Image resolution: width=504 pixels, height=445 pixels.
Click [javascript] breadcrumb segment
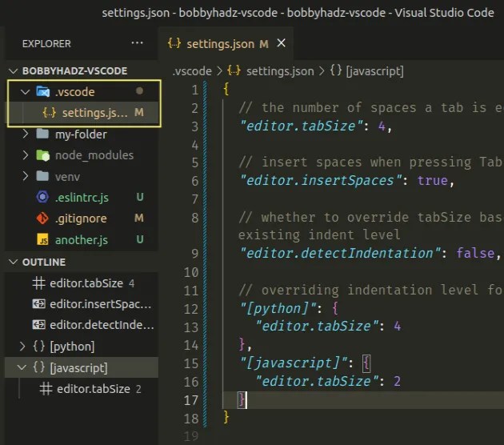tap(374, 71)
